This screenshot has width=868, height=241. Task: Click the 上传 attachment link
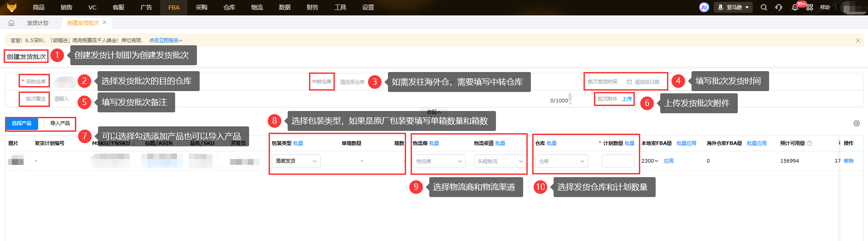(x=627, y=99)
